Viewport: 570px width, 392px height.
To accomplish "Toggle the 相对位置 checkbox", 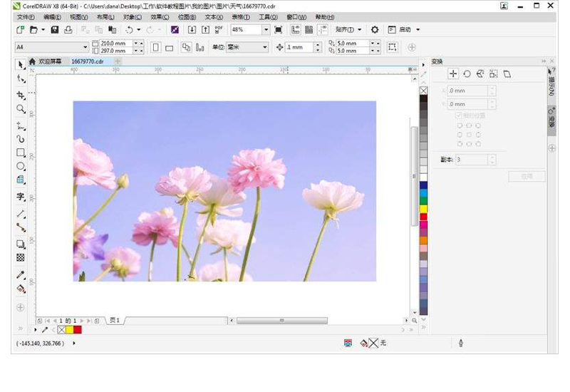I will (x=458, y=115).
